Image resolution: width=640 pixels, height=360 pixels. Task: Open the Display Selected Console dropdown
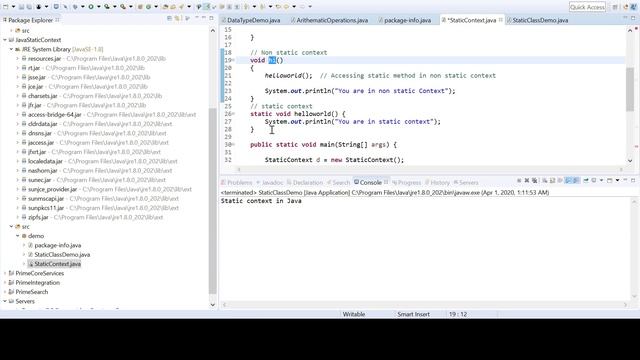click(601, 180)
